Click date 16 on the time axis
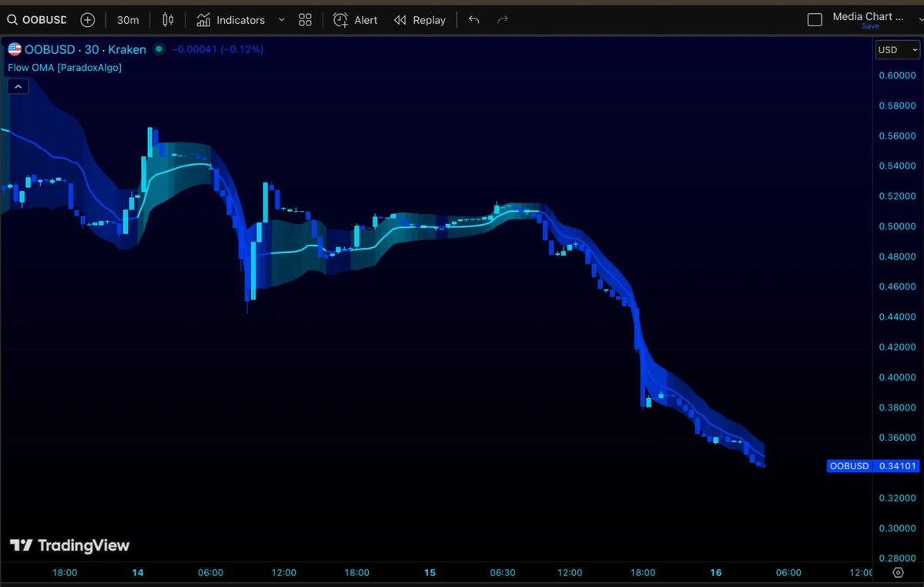924x587 pixels. click(x=716, y=572)
